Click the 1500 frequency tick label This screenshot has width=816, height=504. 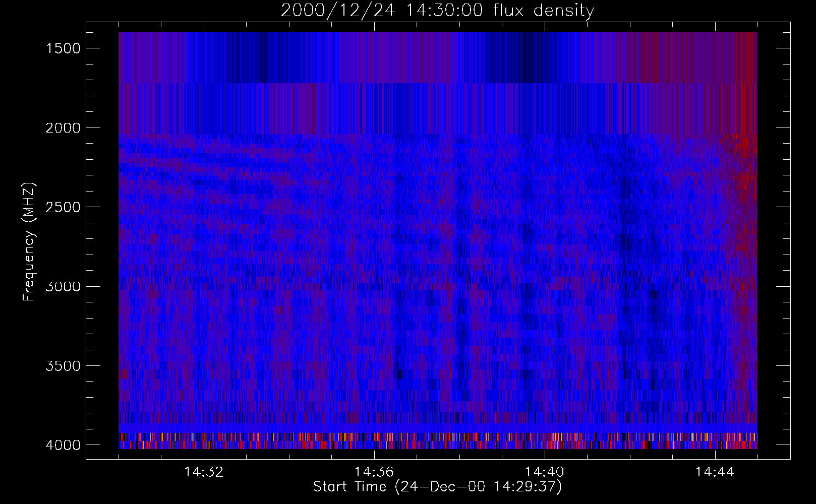point(63,48)
